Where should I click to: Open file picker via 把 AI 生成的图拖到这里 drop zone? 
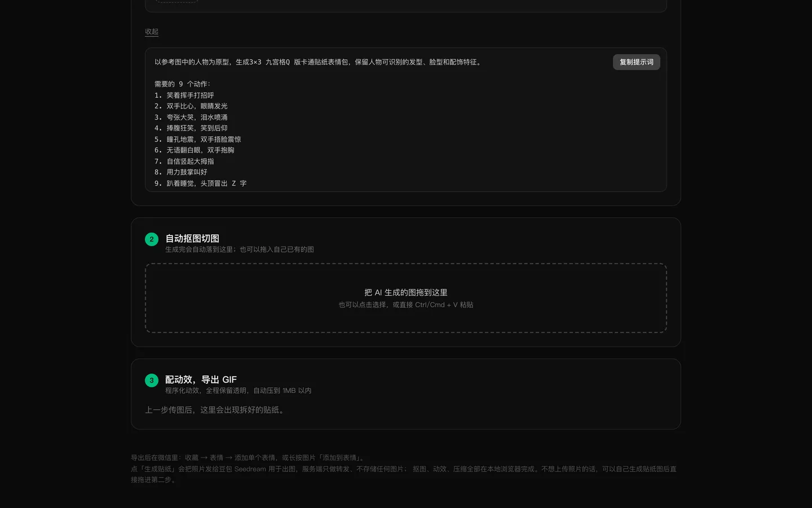[x=406, y=298]
